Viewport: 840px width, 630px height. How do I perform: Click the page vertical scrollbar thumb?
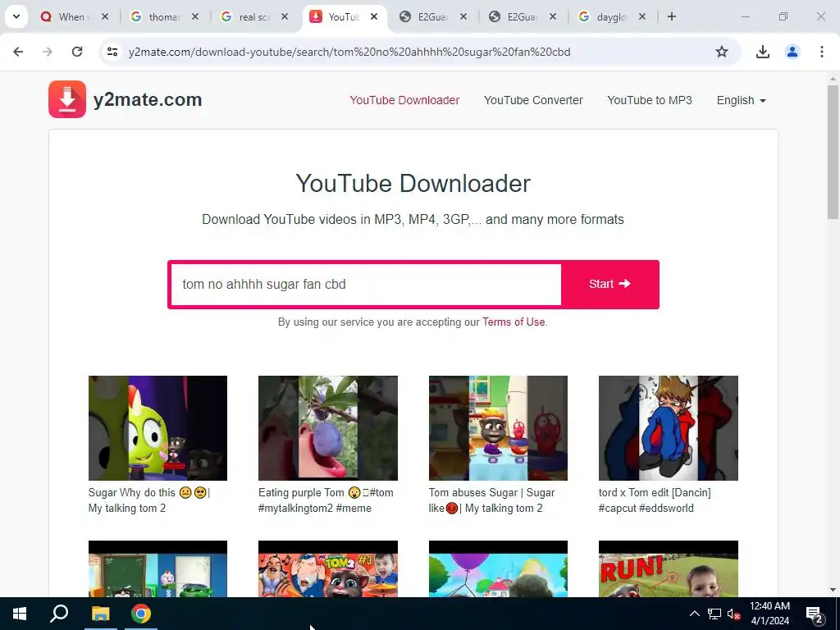[x=833, y=152]
